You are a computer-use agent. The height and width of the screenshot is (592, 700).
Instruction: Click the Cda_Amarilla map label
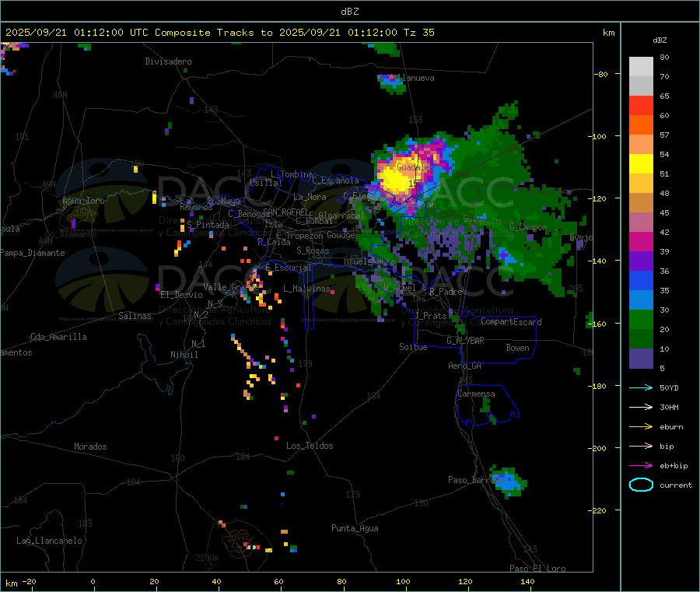[58, 337]
